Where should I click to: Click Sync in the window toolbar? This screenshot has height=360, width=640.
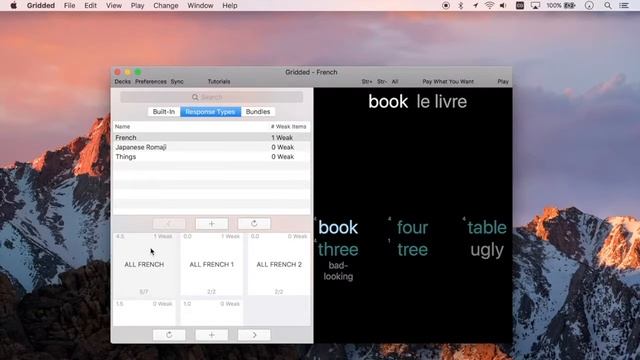[177, 82]
